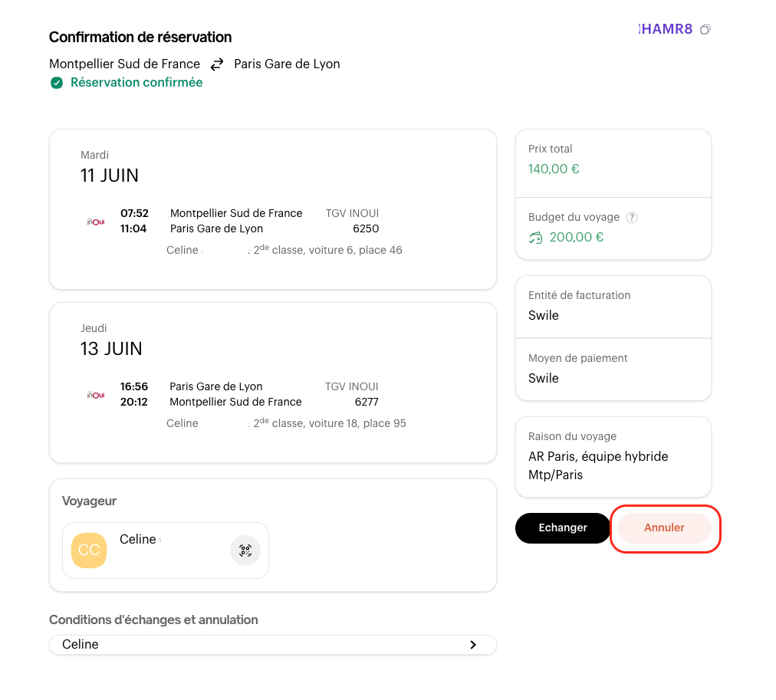
Task: Click the green Réservation confirmée checkmark
Action: click(x=57, y=83)
